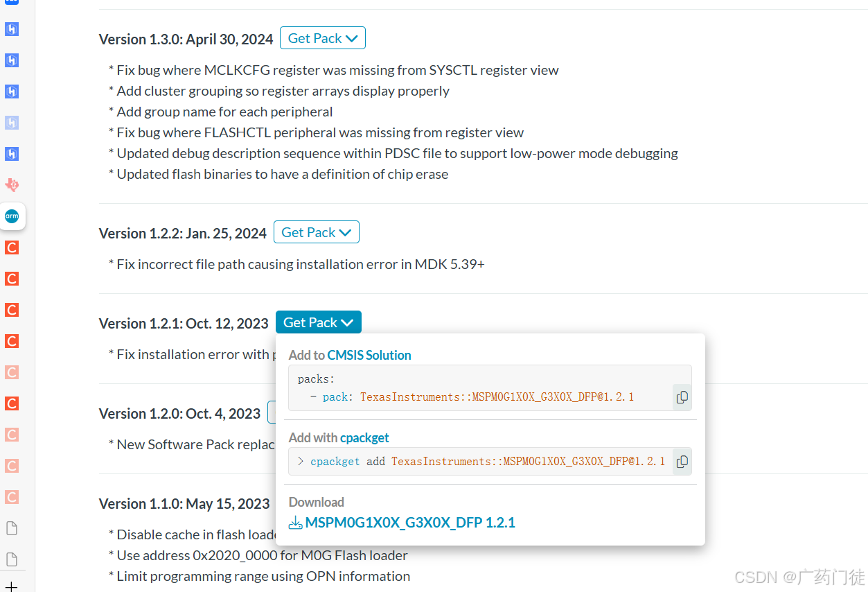Click the 'New Software Pack' changelog line

tap(192, 444)
